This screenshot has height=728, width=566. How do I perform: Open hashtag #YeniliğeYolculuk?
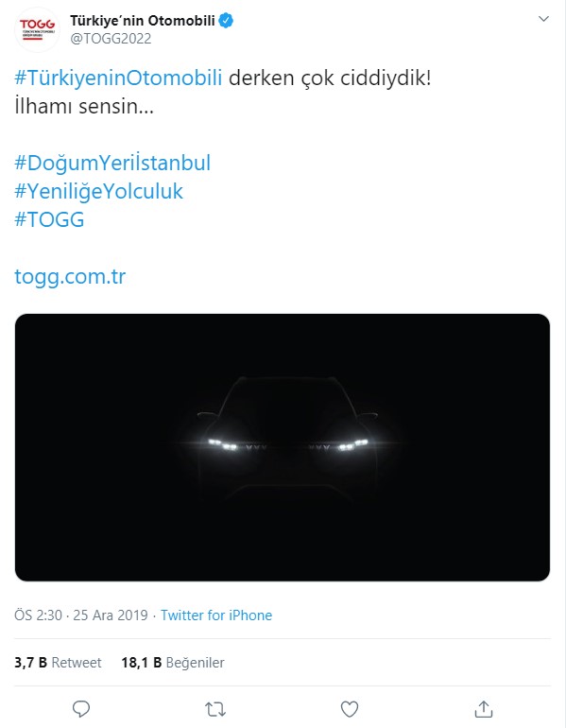[99, 191]
